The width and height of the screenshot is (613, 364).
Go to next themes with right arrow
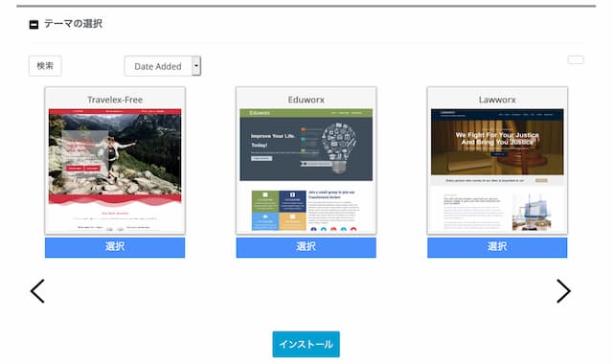[x=563, y=291]
